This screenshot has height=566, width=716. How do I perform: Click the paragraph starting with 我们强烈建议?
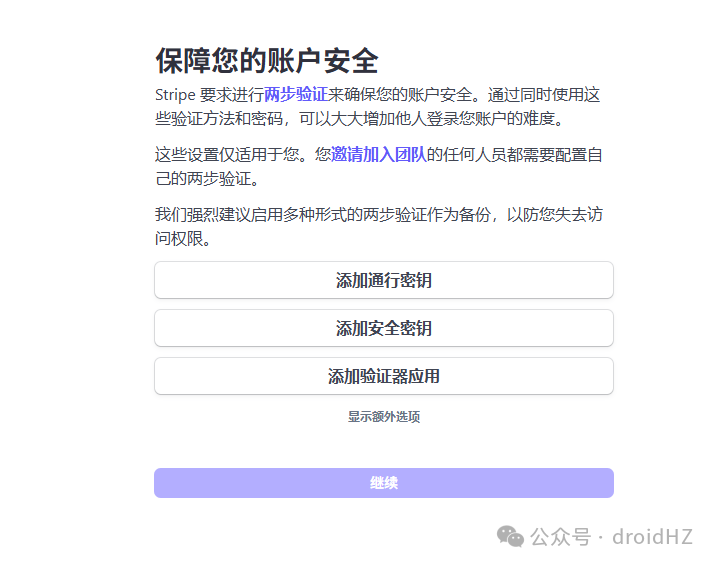click(379, 226)
